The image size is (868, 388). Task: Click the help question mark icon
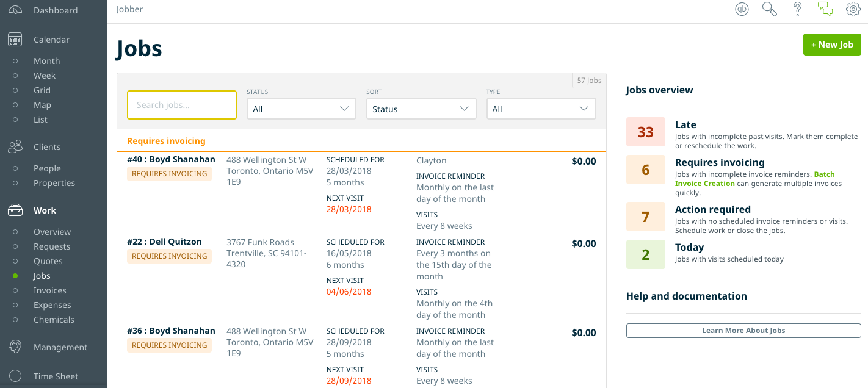(797, 9)
